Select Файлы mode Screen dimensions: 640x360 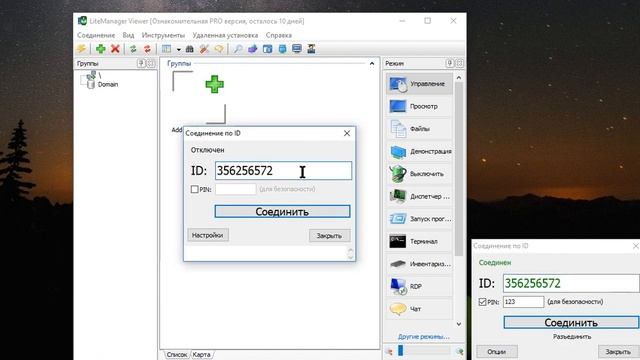pyautogui.click(x=419, y=129)
